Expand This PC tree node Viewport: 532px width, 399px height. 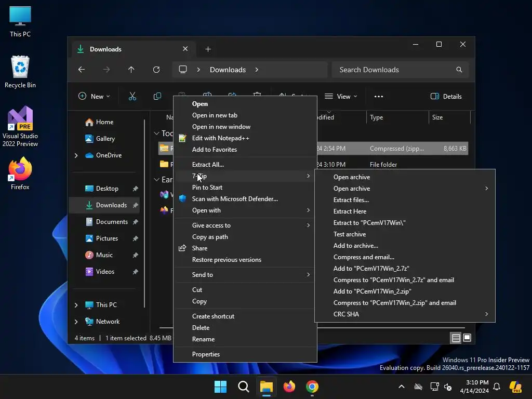[x=76, y=305]
